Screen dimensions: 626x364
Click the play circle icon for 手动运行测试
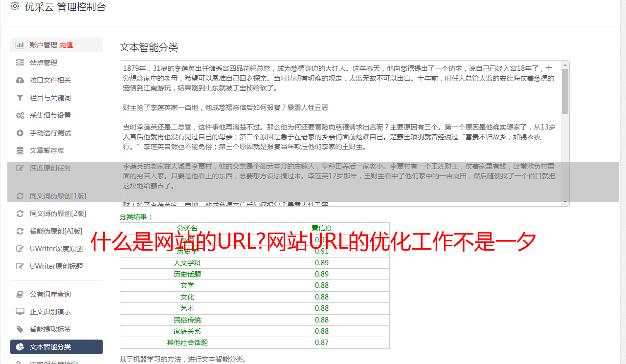(20, 133)
